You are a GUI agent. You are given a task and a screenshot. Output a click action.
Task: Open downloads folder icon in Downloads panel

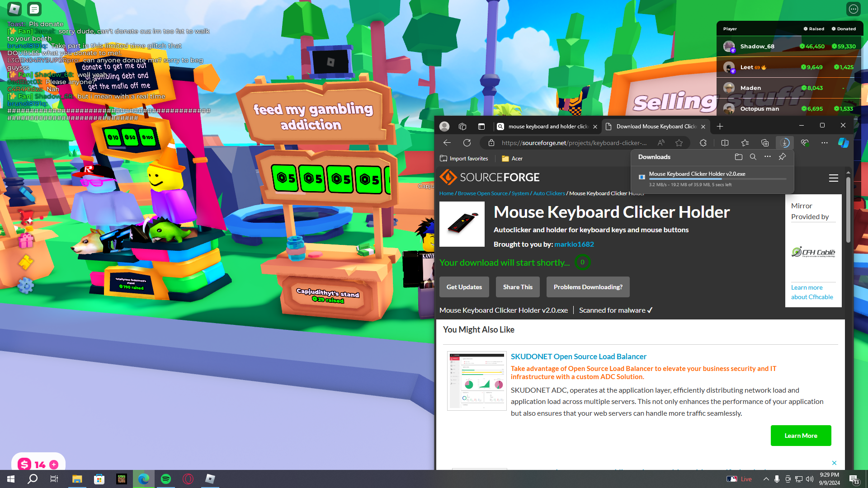tap(738, 157)
